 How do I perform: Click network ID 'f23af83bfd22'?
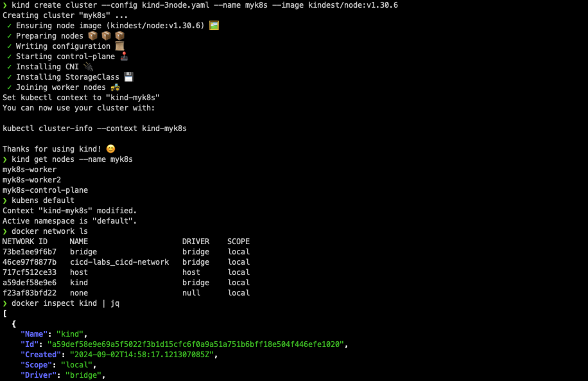point(30,293)
